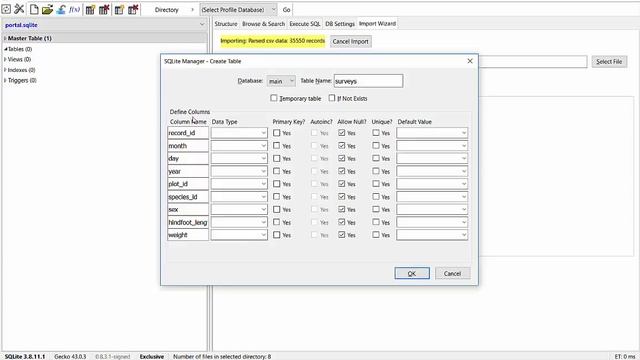Click the SQLite 3.8.11.1 status bar text
The height and width of the screenshot is (360, 640).
click(x=25, y=356)
